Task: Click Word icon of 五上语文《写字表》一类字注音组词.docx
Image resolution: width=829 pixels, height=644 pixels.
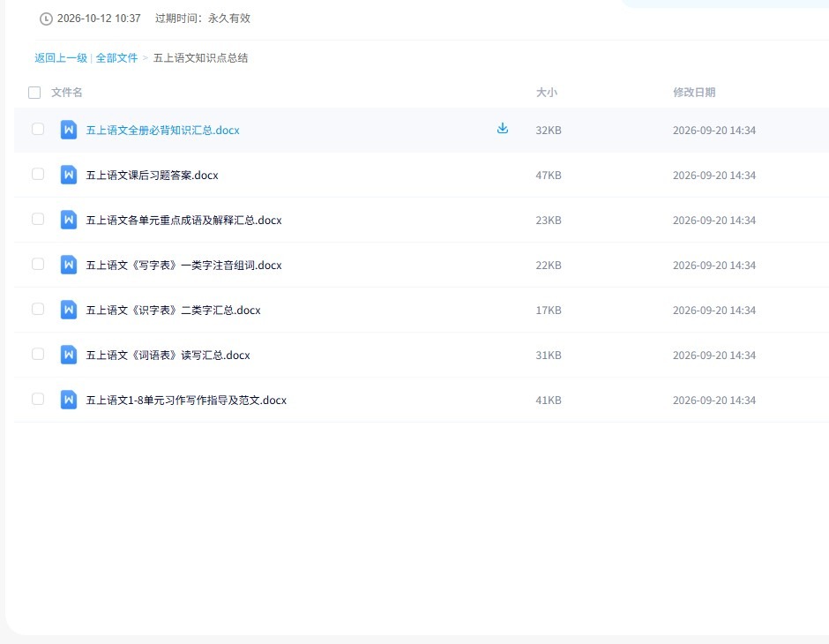Action: coord(69,265)
